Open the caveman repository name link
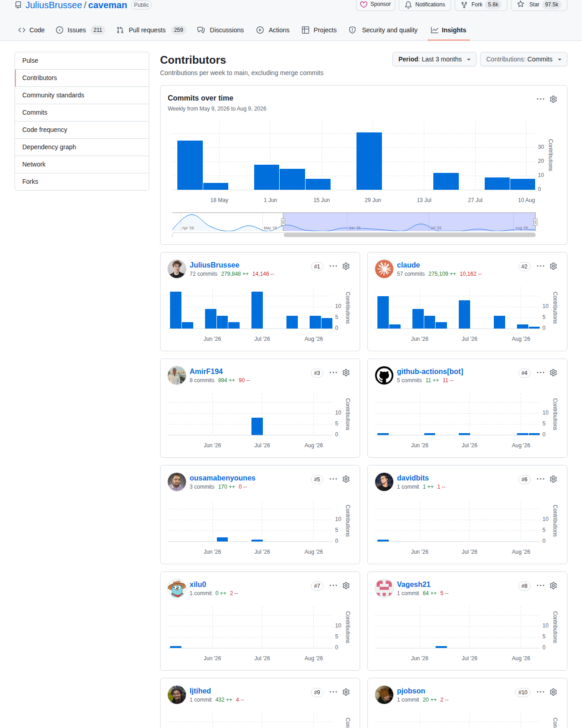Image resolution: width=582 pixels, height=728 pixels. tap(108, 5)
